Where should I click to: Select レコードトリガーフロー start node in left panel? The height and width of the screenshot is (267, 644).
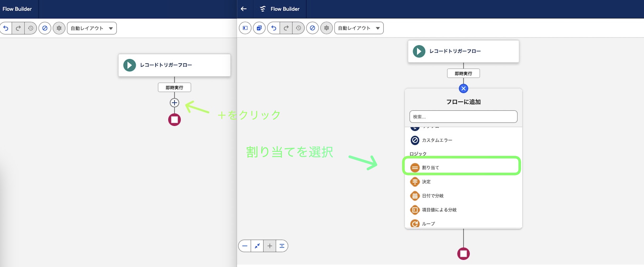point(174,65)
